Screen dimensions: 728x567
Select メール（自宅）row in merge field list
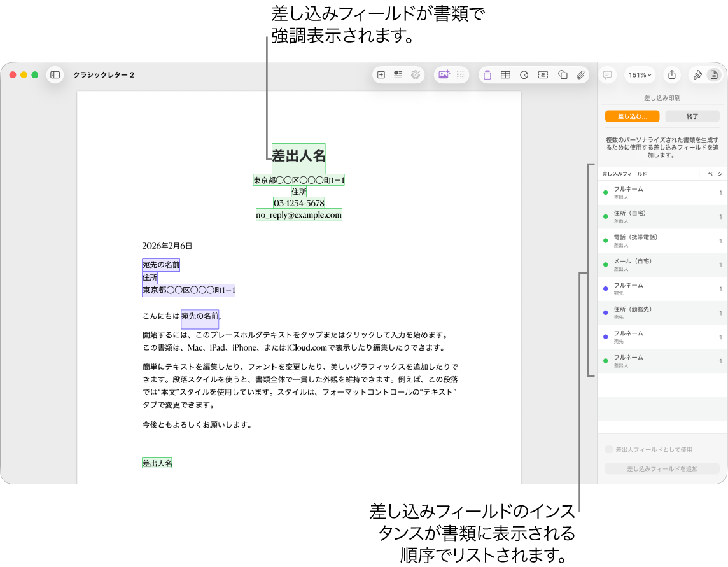662,265
